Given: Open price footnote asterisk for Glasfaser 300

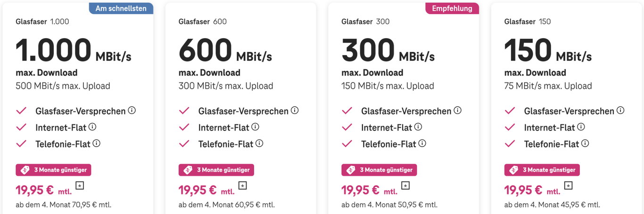Looking at the screenshot, I should coord(405,186).
